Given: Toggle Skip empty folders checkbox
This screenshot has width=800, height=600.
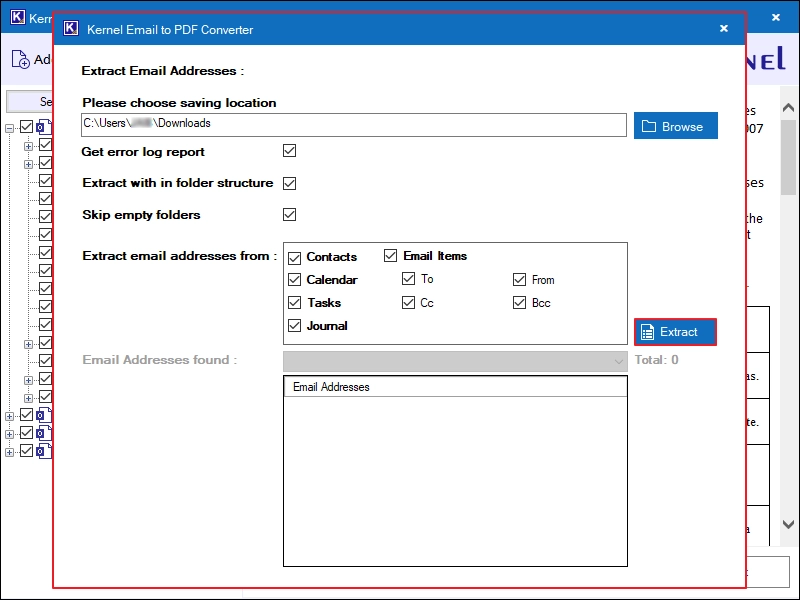Looking at the screenshot, I should coord(289,214).
